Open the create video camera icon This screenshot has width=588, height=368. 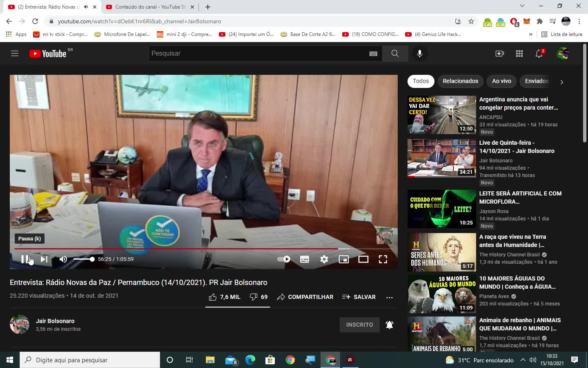tap(500, 53)
